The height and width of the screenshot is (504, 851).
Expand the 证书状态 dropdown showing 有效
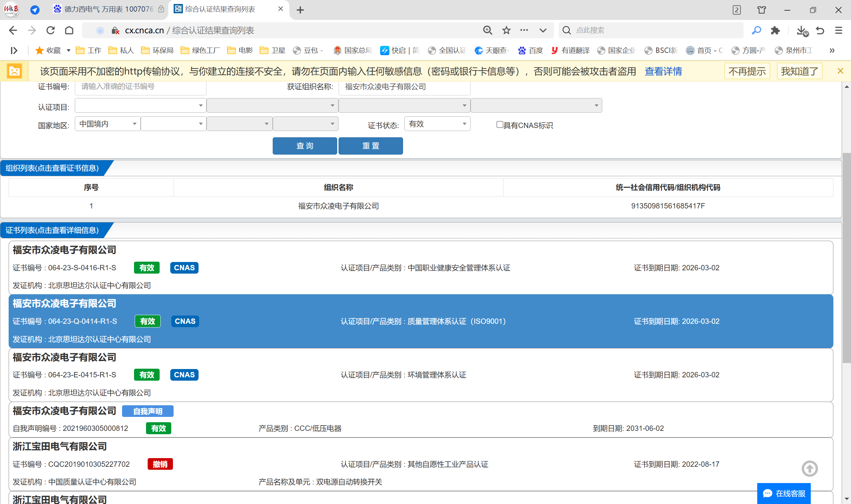(437, 124)
